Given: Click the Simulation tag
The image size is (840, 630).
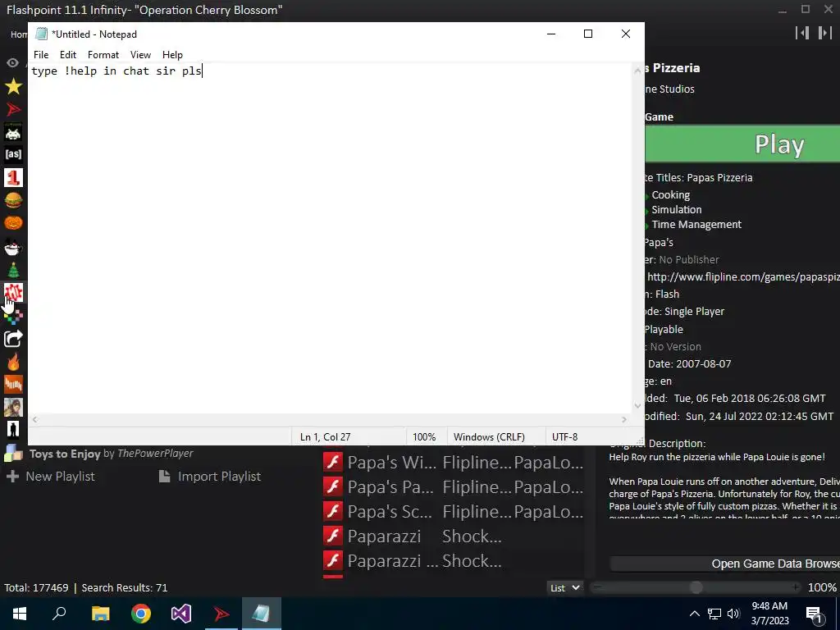Looking at the screenshot, I should tap(677, 209).
